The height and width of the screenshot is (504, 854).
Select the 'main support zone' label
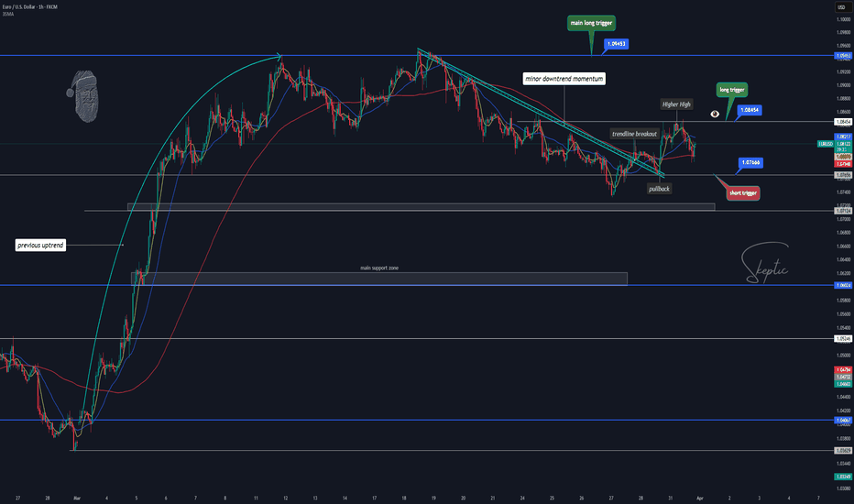click(x=379, y=268)
